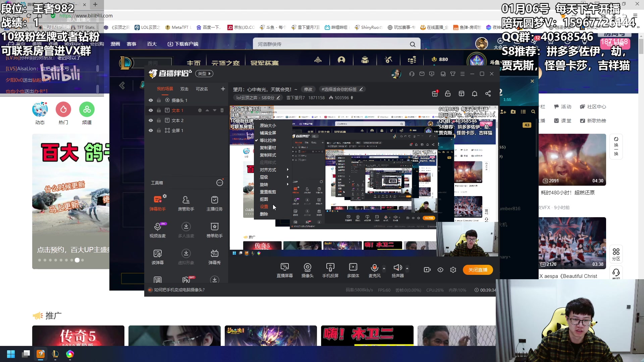Hide the 文本 2 source
The width and height of the screenshot is (644, 362).
[151, 120]
